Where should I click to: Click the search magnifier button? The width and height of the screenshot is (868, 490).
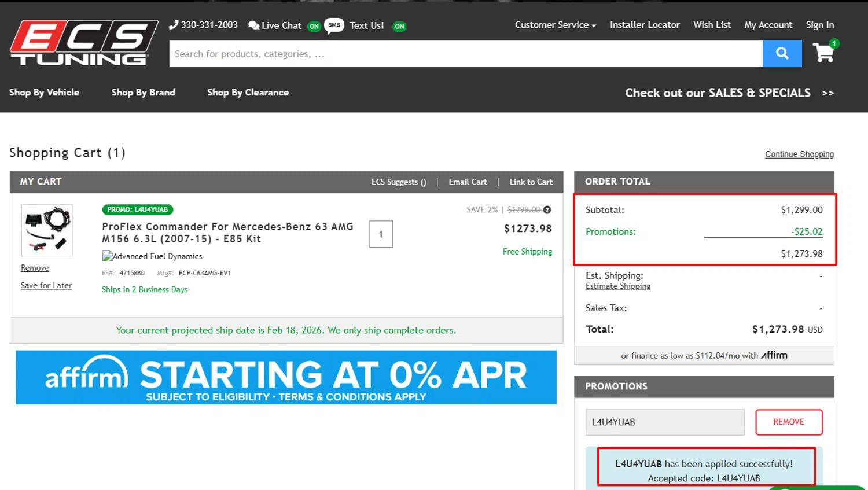pos(782,54)
